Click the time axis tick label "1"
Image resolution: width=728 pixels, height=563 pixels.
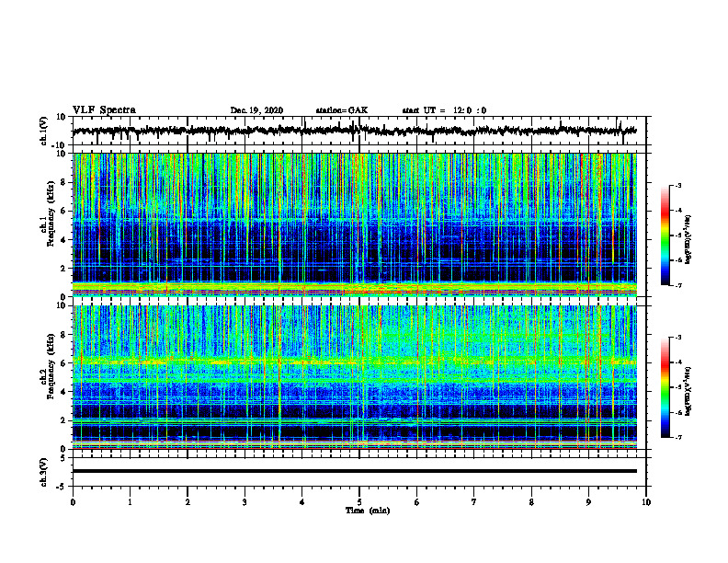point(130,502)
